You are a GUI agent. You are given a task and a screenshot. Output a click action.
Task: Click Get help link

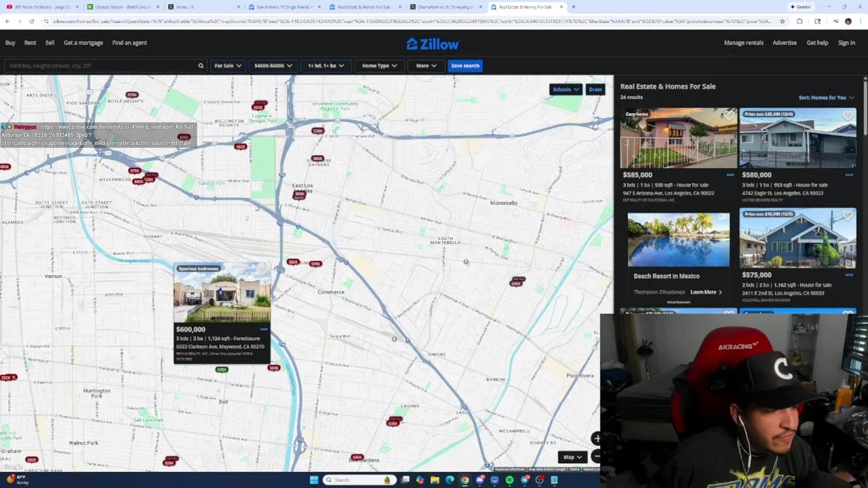pos(817,43)
